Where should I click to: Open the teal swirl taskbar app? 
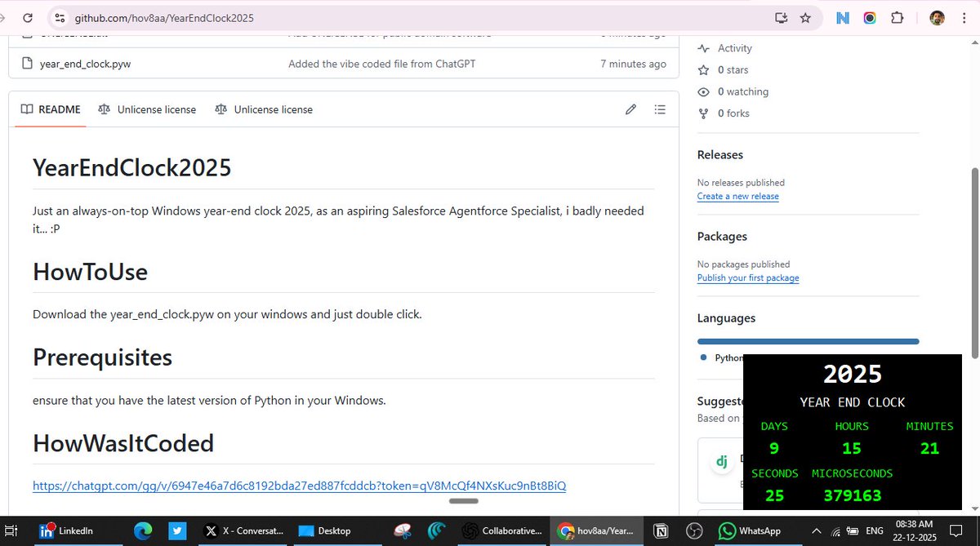click(436, 530)
